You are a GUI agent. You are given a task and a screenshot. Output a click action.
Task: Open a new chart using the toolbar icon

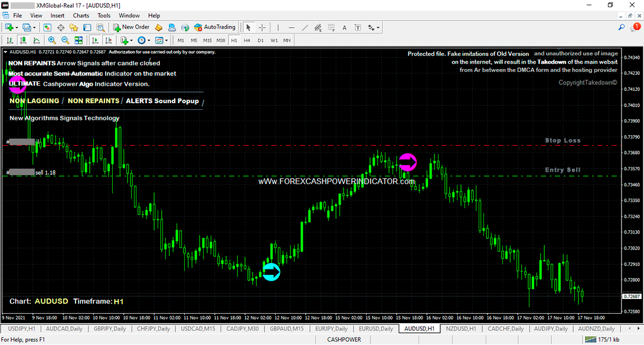pyautogui.click(x=9, y=28)
